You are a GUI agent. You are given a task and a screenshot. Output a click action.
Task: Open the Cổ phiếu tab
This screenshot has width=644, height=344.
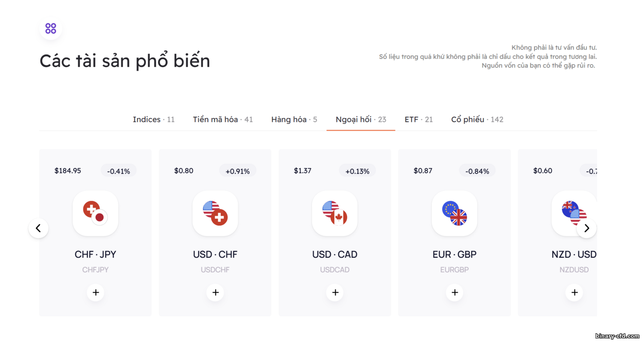point(477,120)
